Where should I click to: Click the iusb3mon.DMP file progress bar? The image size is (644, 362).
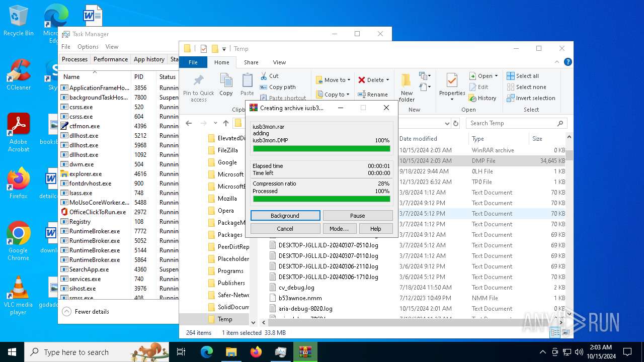[x=321, y=148]
